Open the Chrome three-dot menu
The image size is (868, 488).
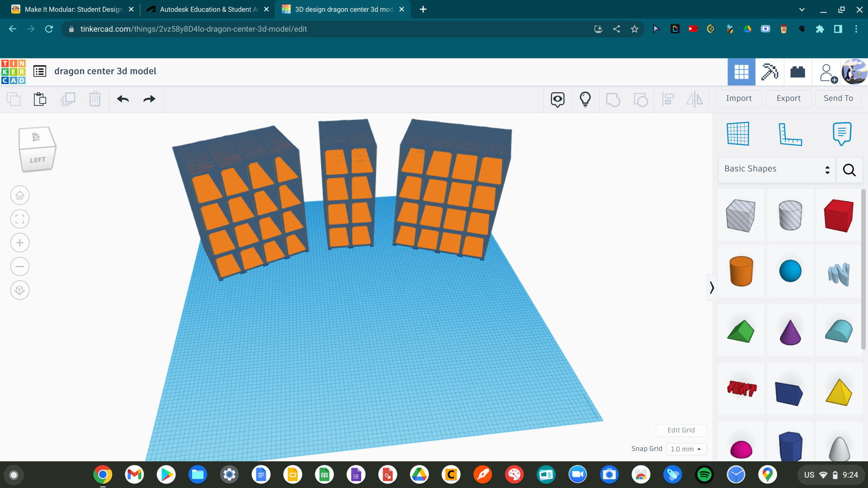(x=856, y=29)
